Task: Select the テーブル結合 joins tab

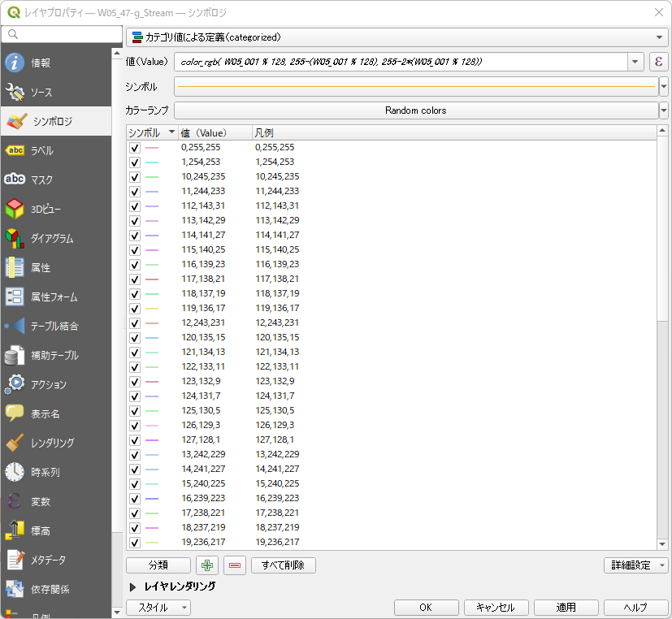Action: [x=55, y=327]
